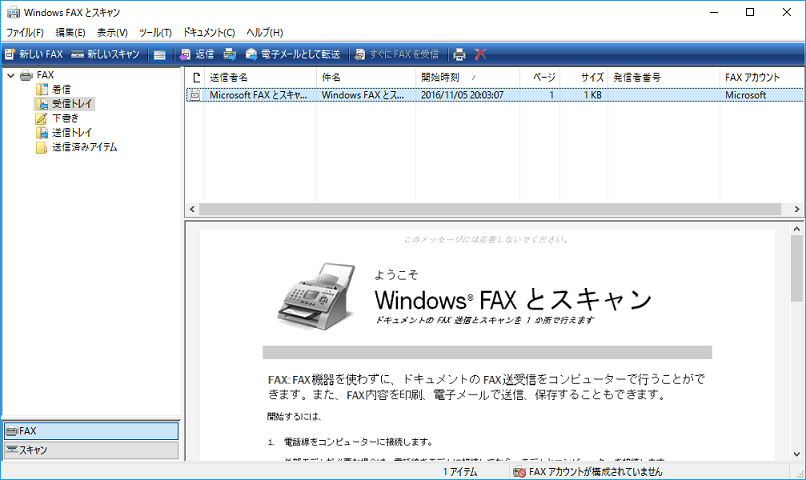Click the Microsoft account cell in row
The width and height of the screenshot is (806, 480).
coord(745,95)
